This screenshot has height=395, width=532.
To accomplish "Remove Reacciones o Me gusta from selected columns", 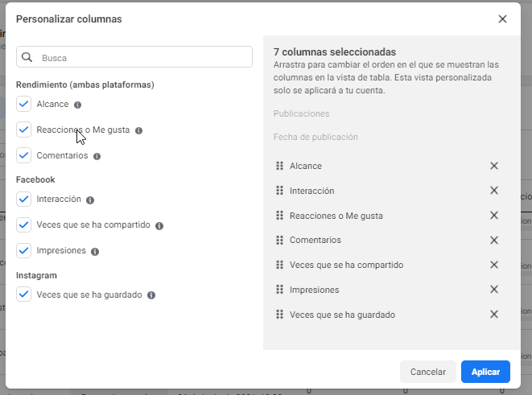I will (494, 216).
